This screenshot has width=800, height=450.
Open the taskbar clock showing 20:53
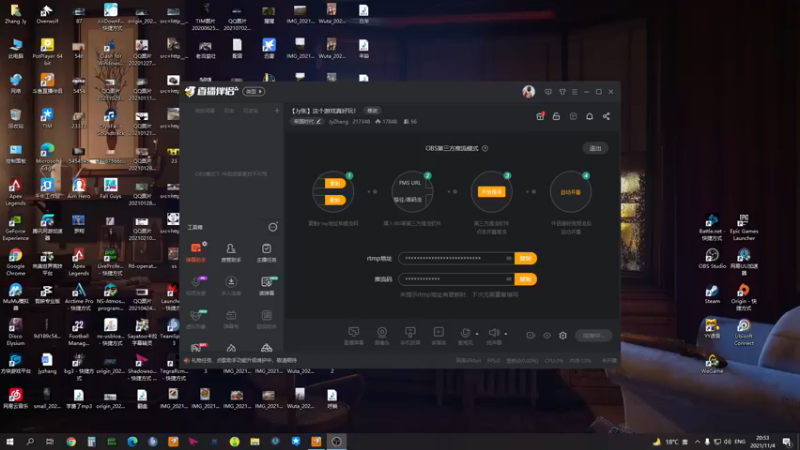pyautogui.click(x=763, y=441)
